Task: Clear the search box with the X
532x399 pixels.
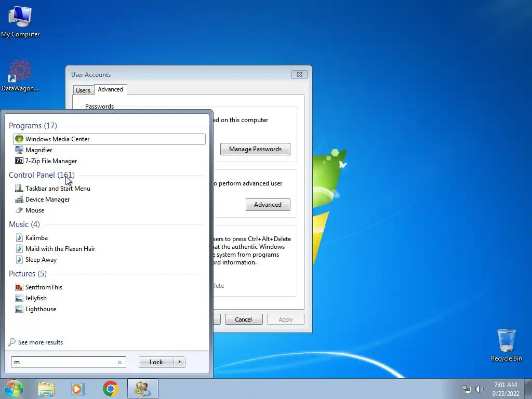Action: click(x=119, y=362)
